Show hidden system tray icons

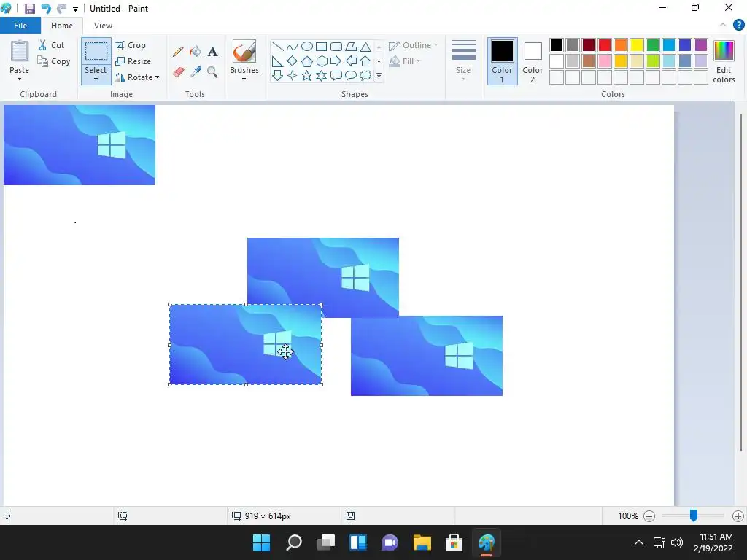point(639,542)
